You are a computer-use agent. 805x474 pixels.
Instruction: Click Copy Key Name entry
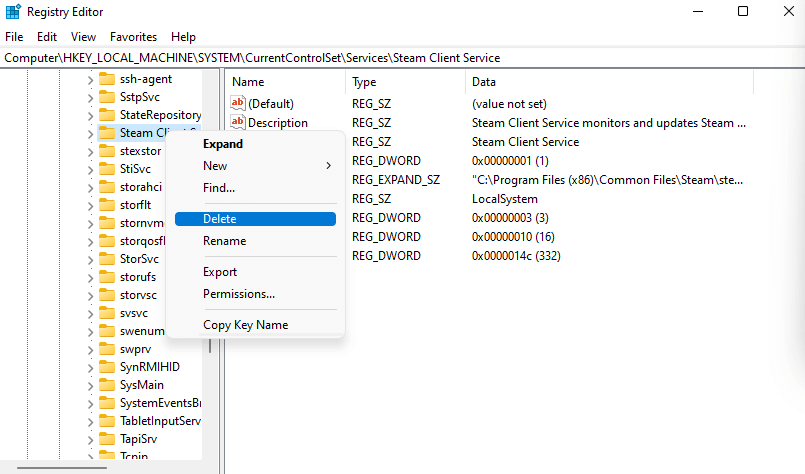245,325
